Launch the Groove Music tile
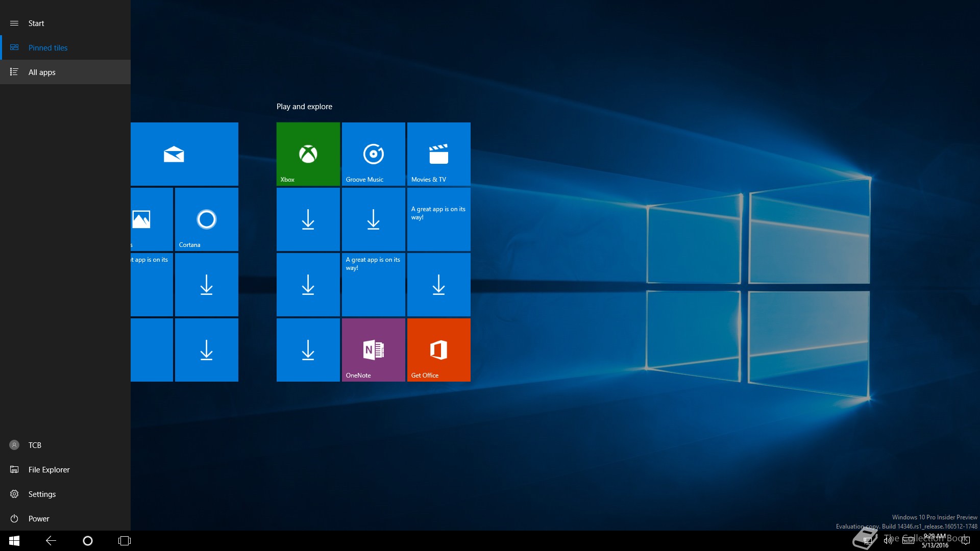Image resolution: width=980 pixels, height=551 pixels. click(373, 154)
